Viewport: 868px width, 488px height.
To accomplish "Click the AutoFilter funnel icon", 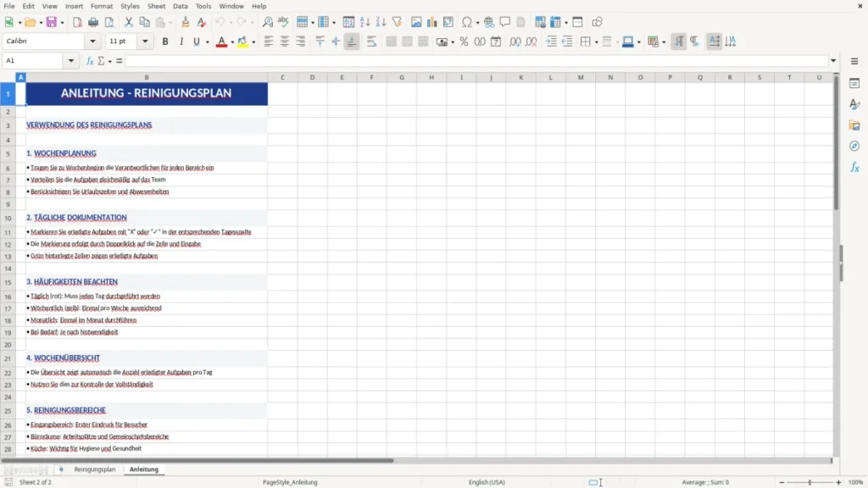I will [x=397, y=22].
